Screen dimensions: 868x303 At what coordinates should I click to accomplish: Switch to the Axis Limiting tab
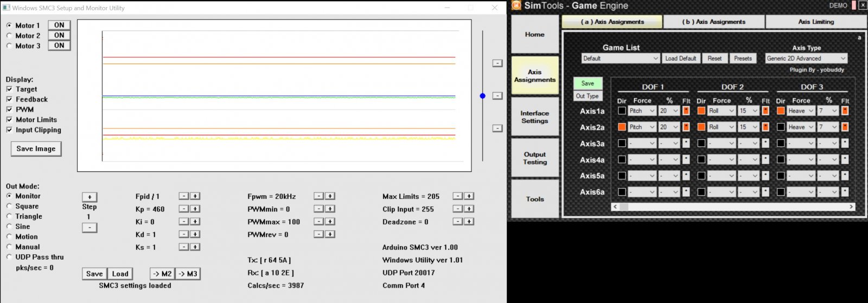[x=816, y=22]
